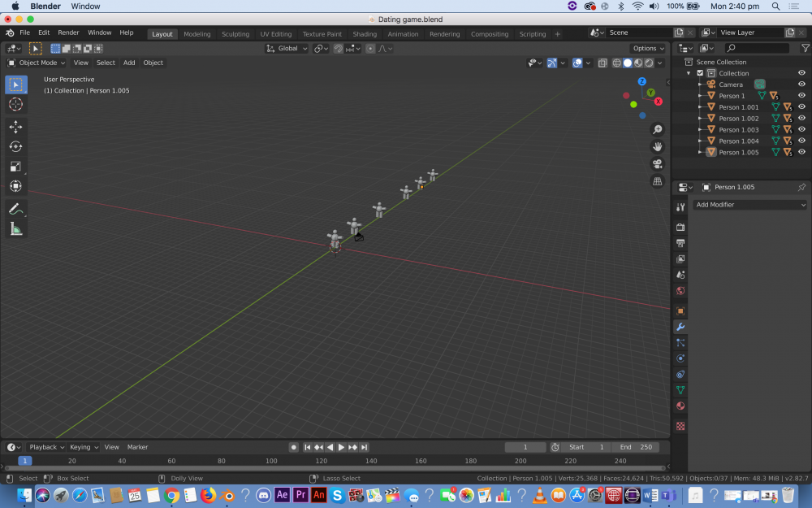812x508 pixels.
Task: Select the Cursor tool
Action: 15,104
